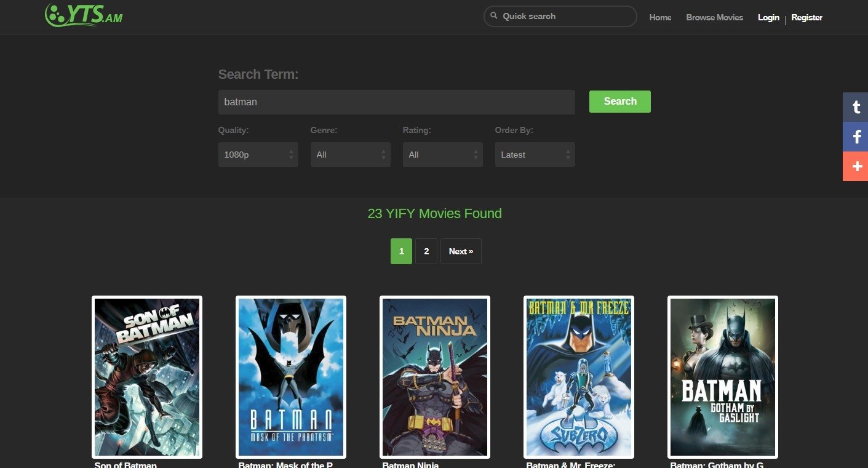868x468 pixels.
Task: Open the Rating dropdown
Action: [443, 155]
